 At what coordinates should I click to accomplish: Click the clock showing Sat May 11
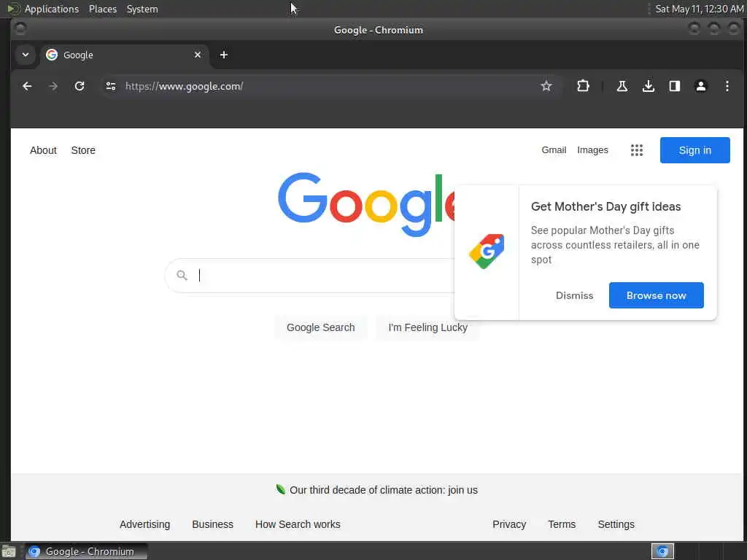699,9
